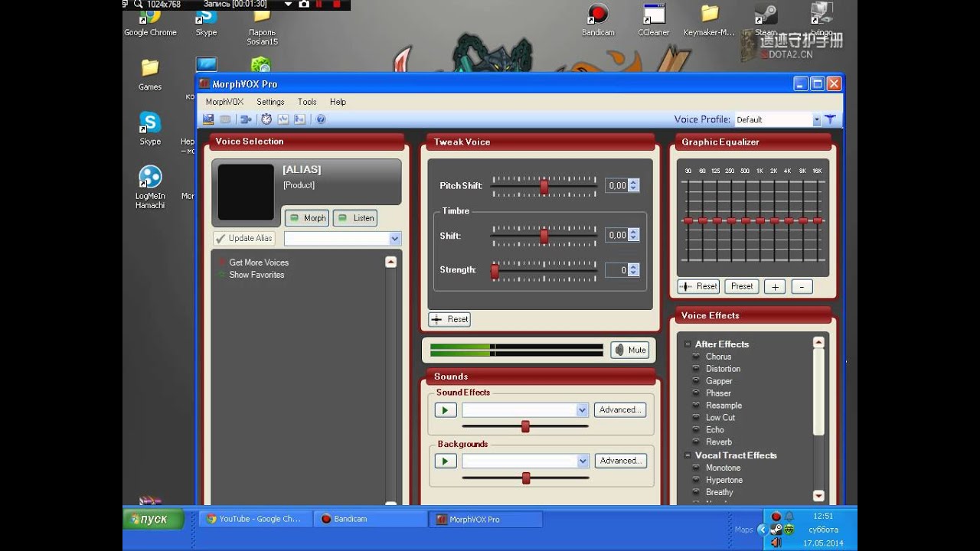This screenshot has width=980, height=551.
Task: Open the LogMeIn Hamachi desktop icon
Action: [150, 187]
